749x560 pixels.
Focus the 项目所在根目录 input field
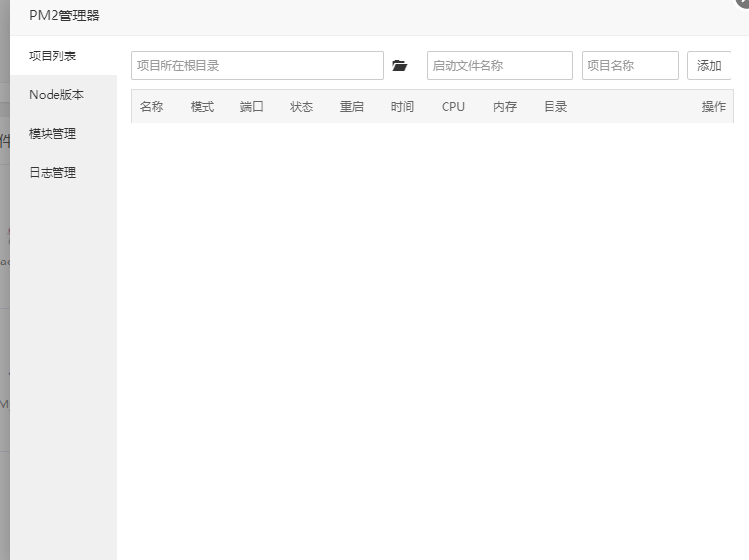(x=258, y=65)
